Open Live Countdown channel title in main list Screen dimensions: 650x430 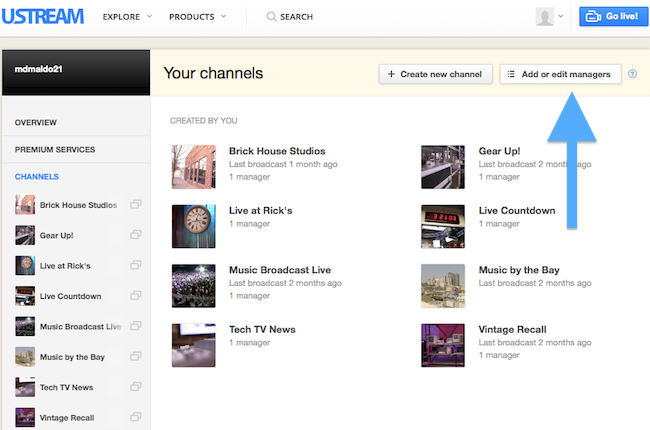517,211
